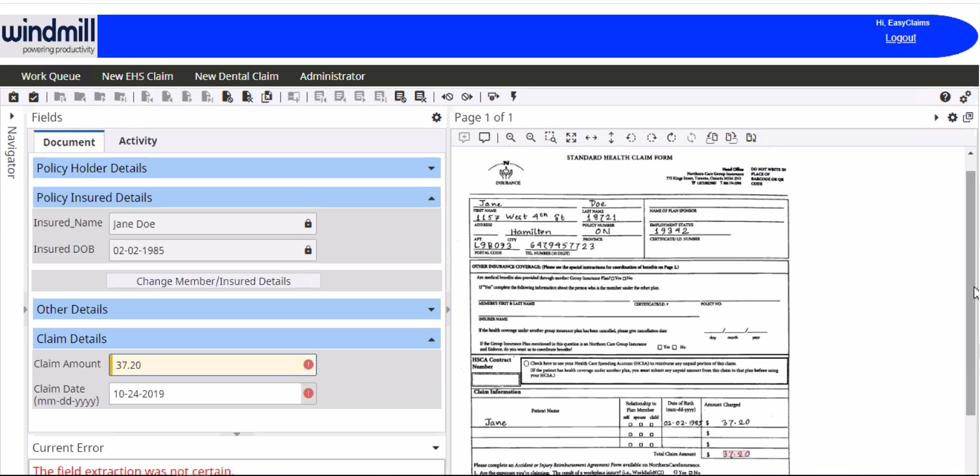Open the New Dental Claim menu
The image size is (980, 476).
pos(237,76)
